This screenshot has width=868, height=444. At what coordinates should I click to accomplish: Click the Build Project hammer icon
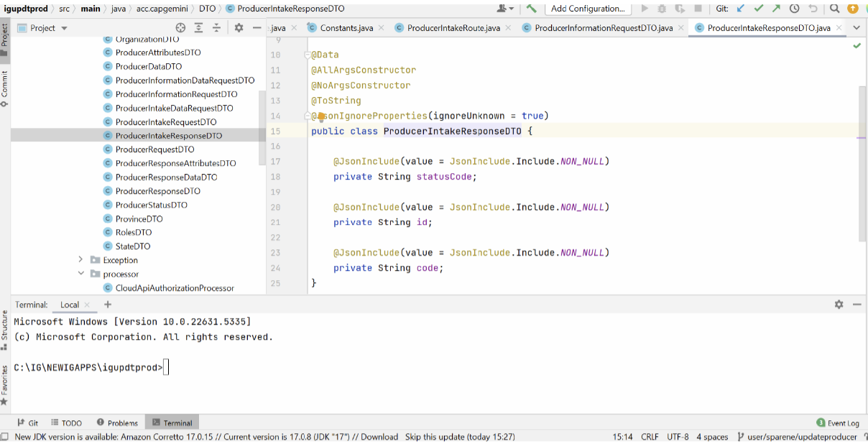tap(532, 9)
